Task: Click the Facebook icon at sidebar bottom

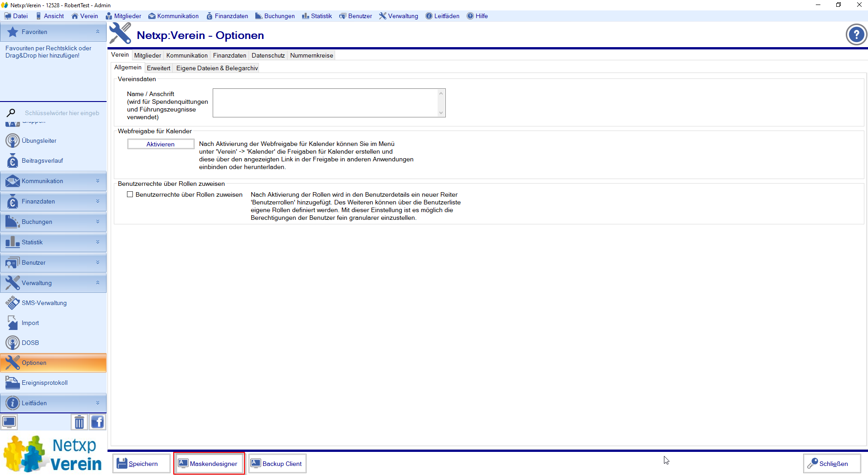Action: click(98, 422)
